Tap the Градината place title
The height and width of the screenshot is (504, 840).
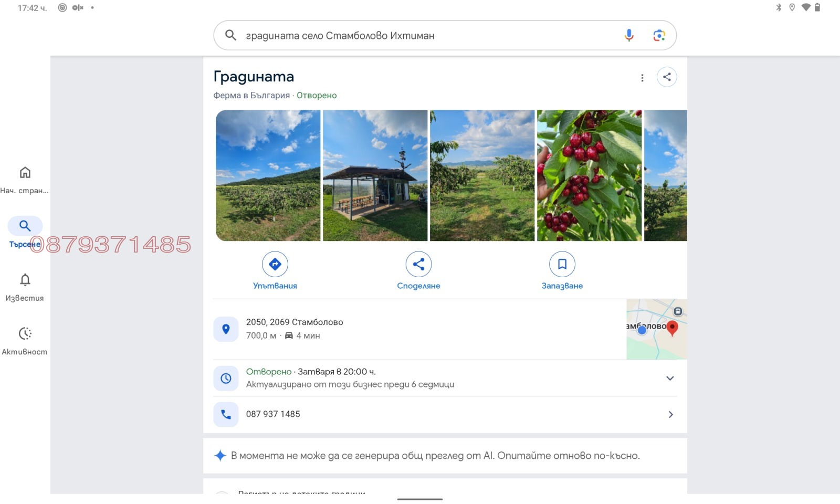coord(254,77)
